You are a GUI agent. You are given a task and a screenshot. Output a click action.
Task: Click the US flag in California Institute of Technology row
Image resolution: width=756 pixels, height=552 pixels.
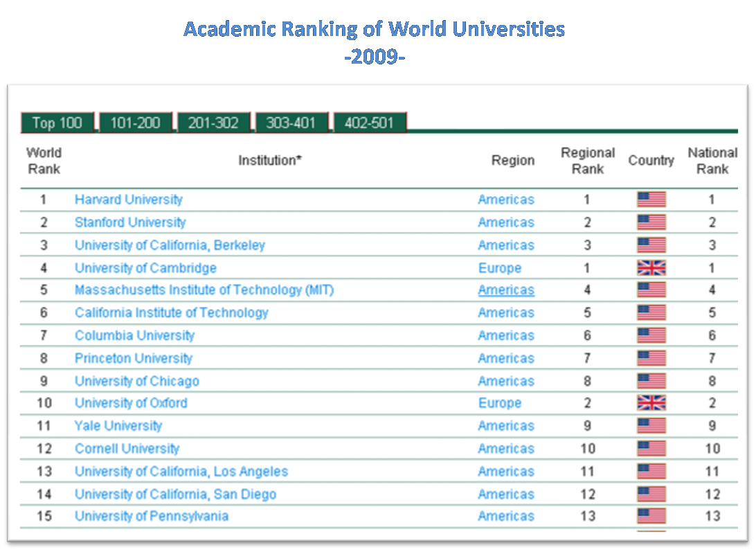point(651,312)
